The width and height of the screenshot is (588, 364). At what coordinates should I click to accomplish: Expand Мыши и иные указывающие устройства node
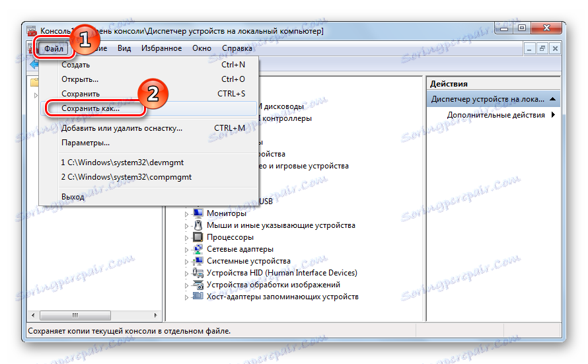pyautogui.click(x=187, y=226)
